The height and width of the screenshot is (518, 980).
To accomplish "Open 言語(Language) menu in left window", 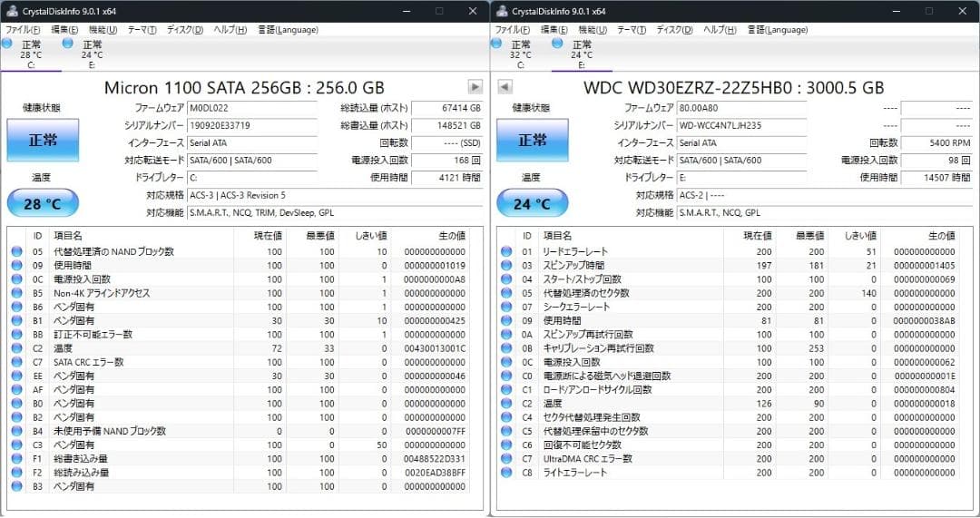I will [288, 30].
